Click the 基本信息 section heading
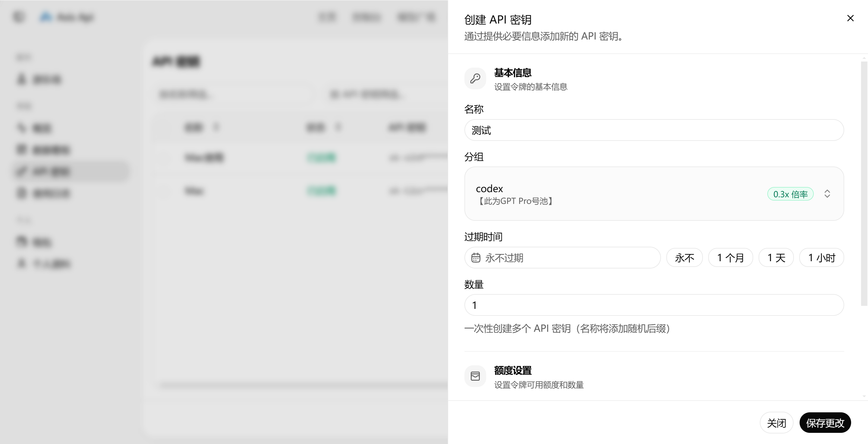This screenshot has height=444, width=868. click(x=513, y=72)
